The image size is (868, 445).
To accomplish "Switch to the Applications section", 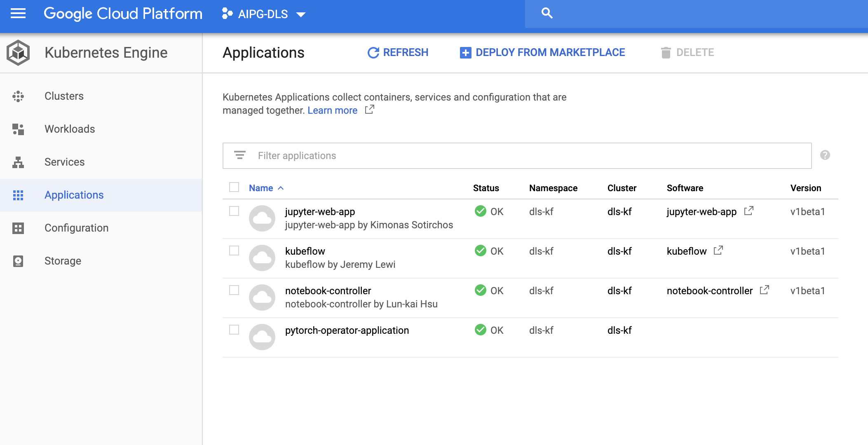I will [74, 195].
